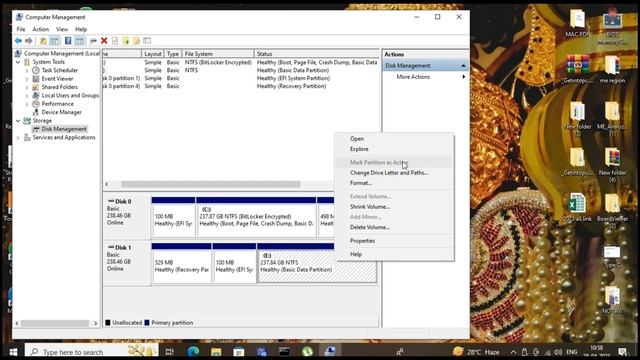Click the last toolbar icon showing a window pane
The width and height of the screenshot is (640, 360).
coord(147,40)
